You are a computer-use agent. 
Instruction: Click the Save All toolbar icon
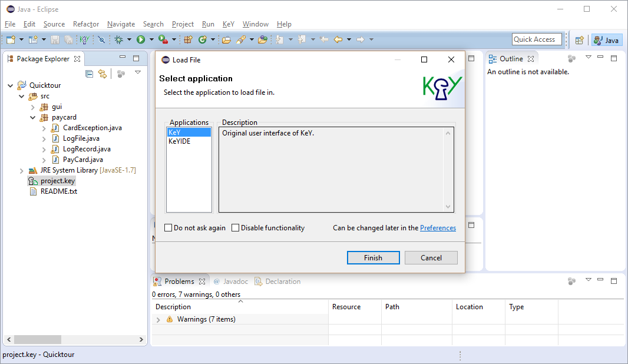[68, 39]
